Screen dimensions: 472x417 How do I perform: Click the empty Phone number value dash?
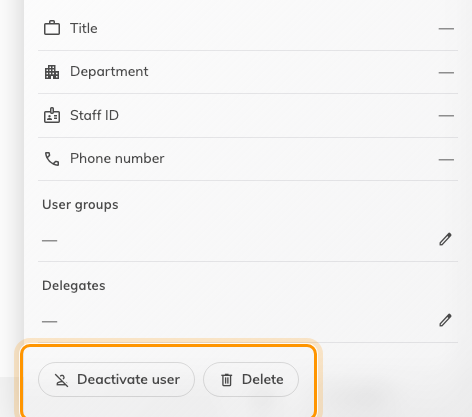point(446,160)
